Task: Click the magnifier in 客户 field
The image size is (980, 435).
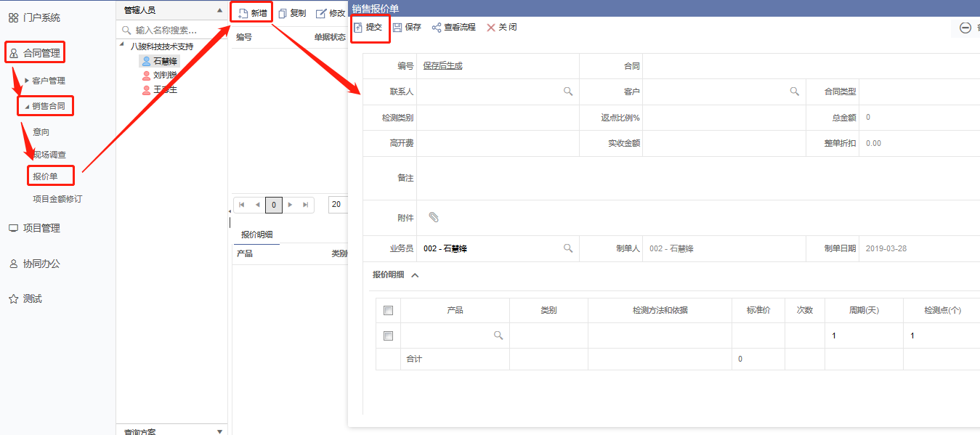Action: click(795, 92)
